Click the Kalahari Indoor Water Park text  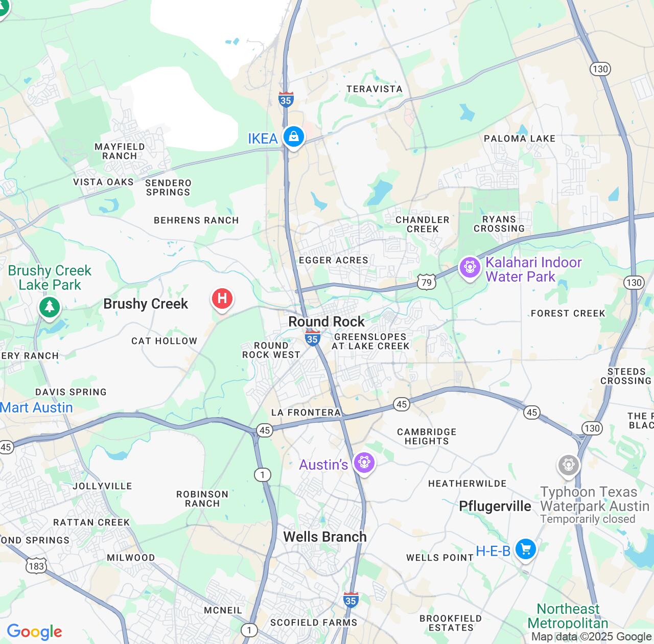(533, 269)
